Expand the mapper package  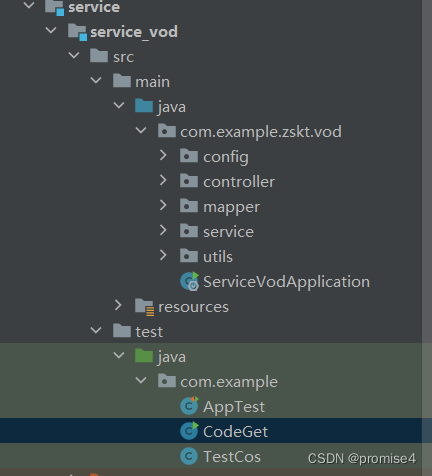pos(163,205)
